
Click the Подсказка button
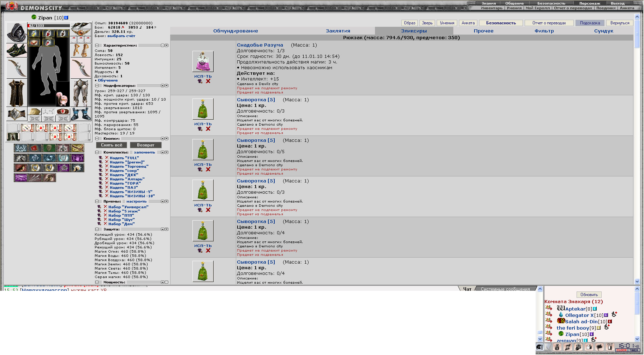pos(590,23)
